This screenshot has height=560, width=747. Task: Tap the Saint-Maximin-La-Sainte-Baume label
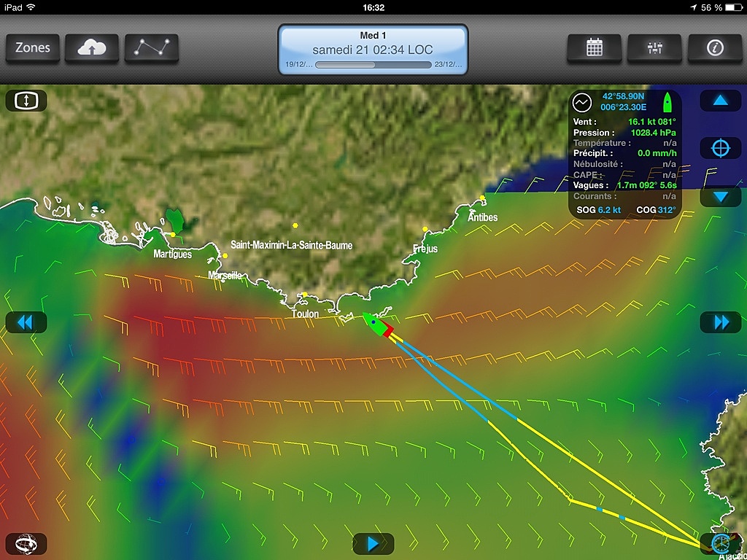(x=292, y=245)
